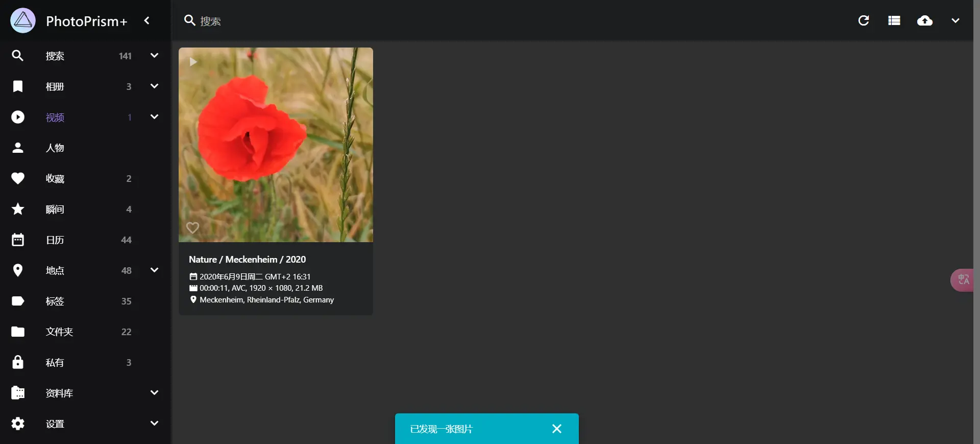This screenshot has width=980, height=444.
Task: Click the search magnifier icon in top bar
Action: [190, 20]
